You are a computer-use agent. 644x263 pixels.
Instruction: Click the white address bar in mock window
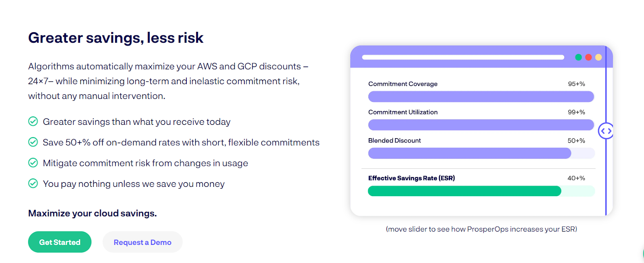pyautogui.click(x=463, y=57)
